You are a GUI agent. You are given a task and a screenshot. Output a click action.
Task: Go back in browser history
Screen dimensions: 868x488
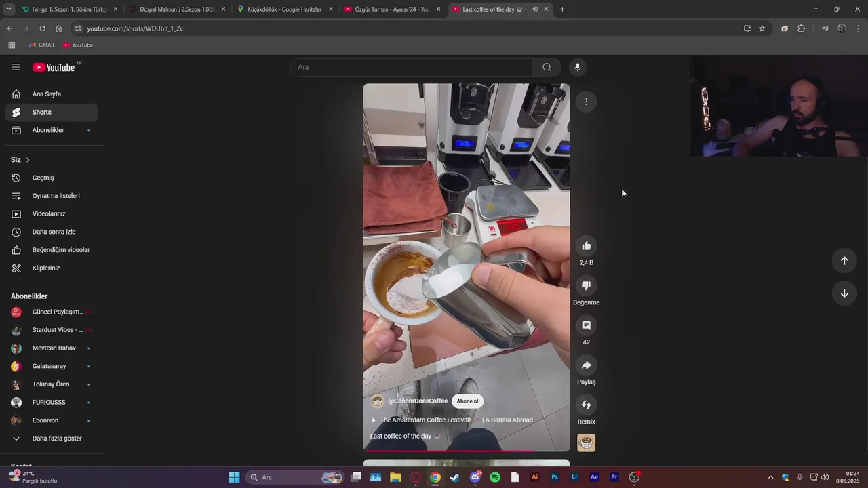[x=9, y=28]
